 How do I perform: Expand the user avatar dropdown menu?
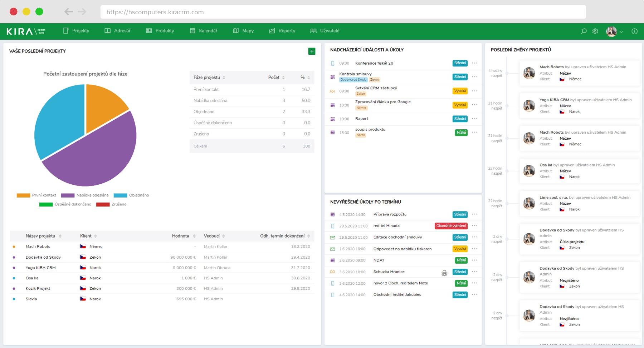pyautogui.click(x=615, y=31)
